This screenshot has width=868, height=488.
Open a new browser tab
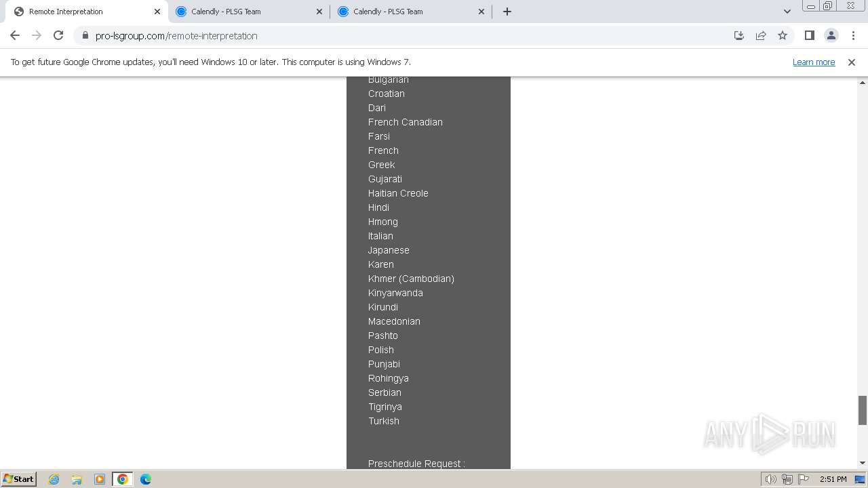tap(507, 12)
